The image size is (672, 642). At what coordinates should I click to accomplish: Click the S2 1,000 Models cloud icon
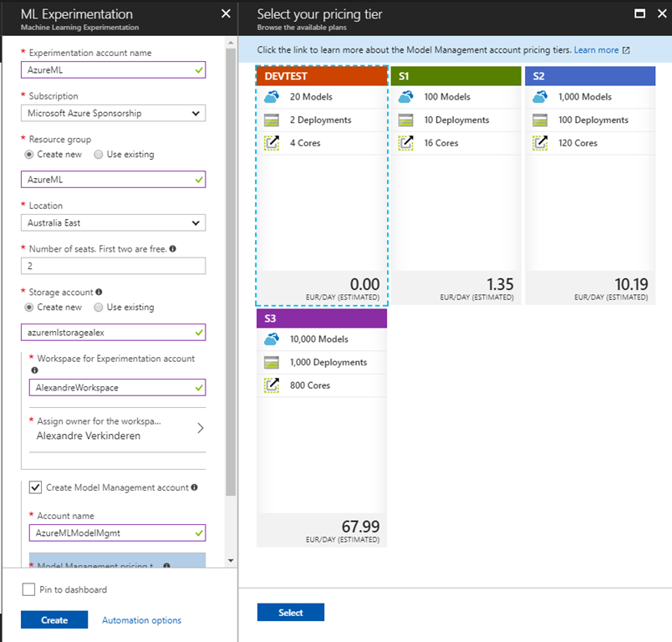coord(540,97)
